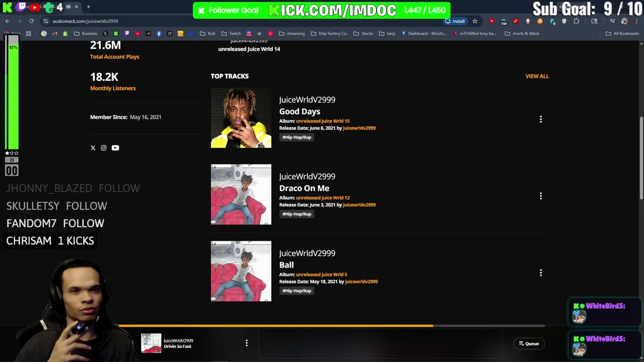Expand the Stocks bookmarks folder
The width and height of the screenshot is (644, 362).
[x=363, y=34]
